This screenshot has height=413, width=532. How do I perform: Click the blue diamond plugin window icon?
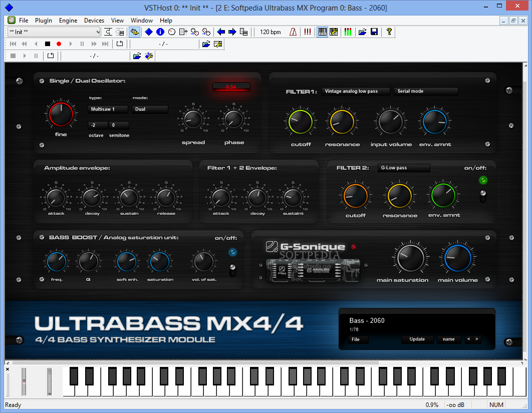tap(149, 32)
